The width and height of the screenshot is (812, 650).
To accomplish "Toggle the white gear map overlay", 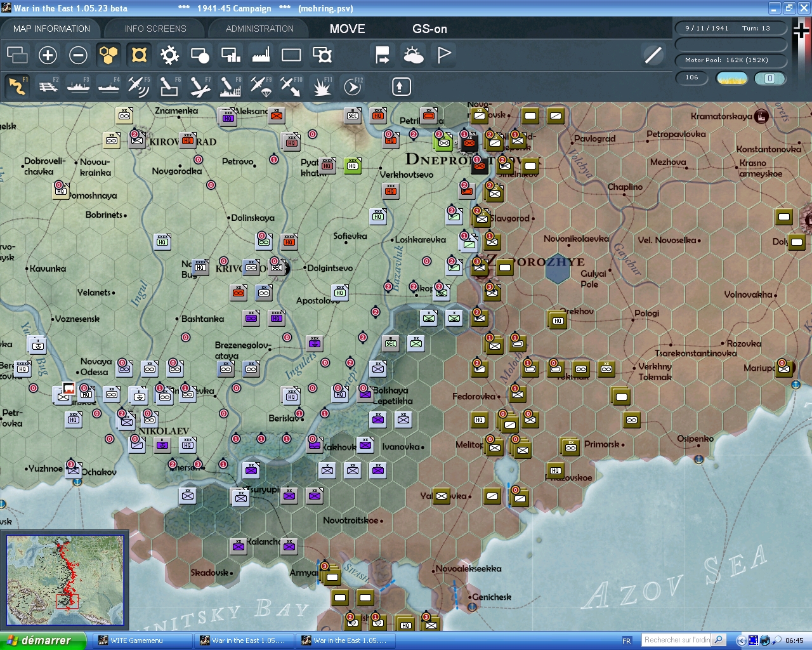I will point(169,55).
